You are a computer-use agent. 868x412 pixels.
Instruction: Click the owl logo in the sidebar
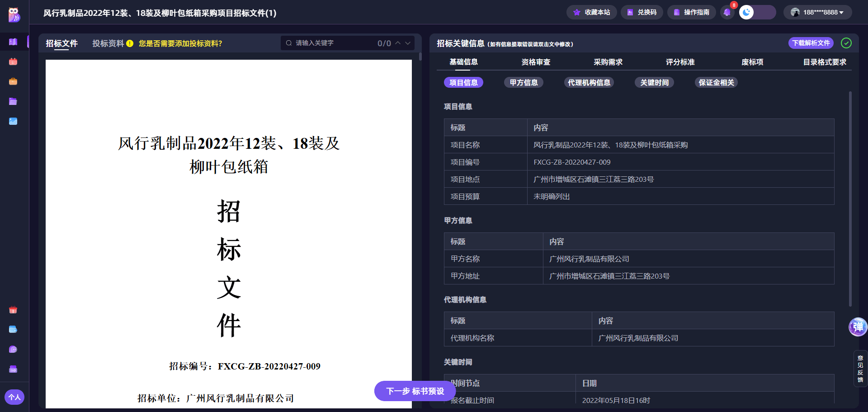click(13, 14)
